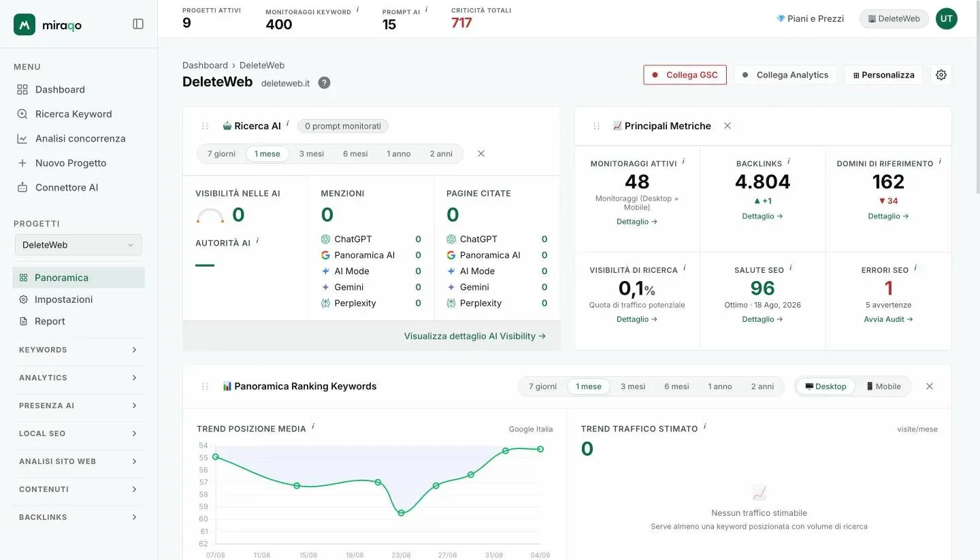
Task: Click the Visibilità nelle AI gauge
Action: pos(210,216)
